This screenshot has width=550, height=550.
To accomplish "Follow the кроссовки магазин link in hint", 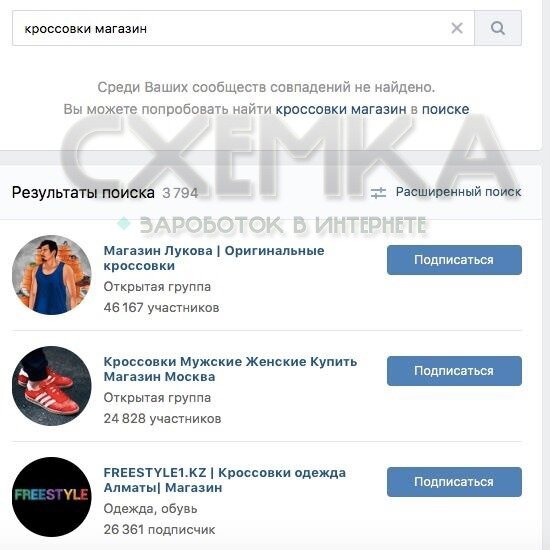I will (341, 109).
